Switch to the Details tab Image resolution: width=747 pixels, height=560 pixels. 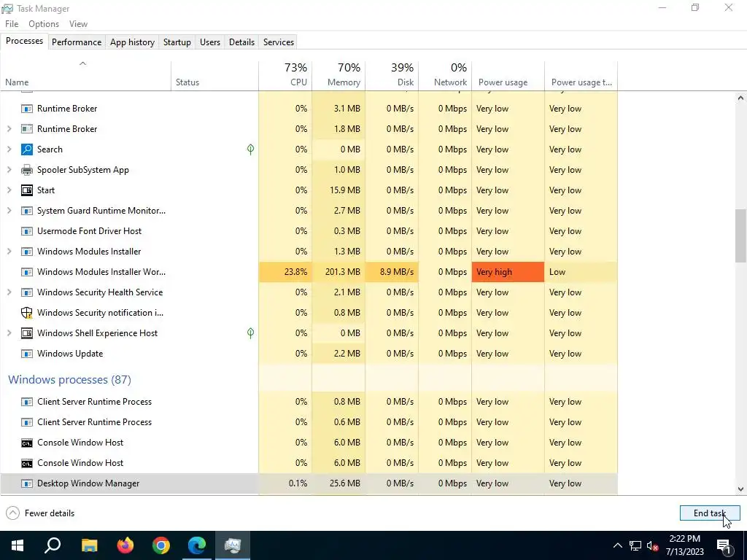coord(241,42)
